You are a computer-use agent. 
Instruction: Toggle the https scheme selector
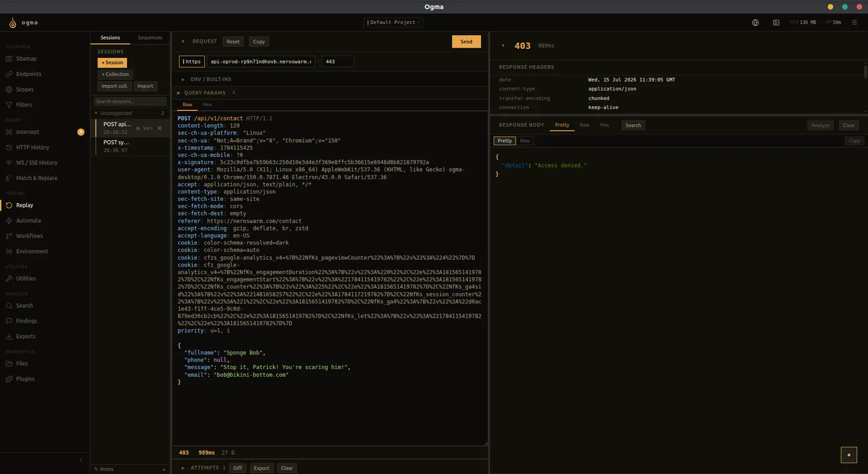pos(192,62)
